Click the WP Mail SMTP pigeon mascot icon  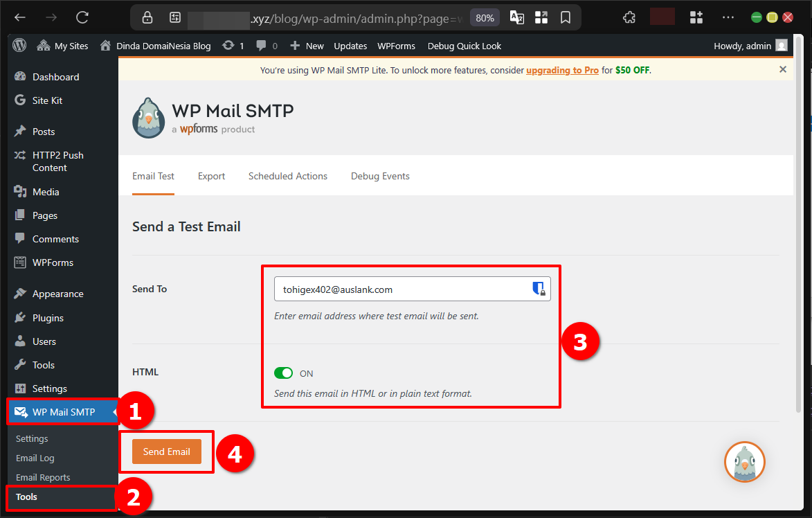(744, 462)
